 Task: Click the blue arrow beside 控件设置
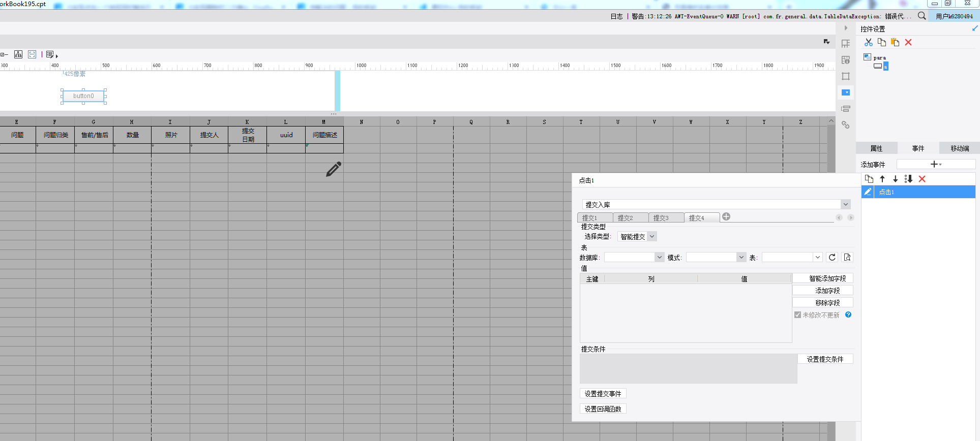click(975, 28)
